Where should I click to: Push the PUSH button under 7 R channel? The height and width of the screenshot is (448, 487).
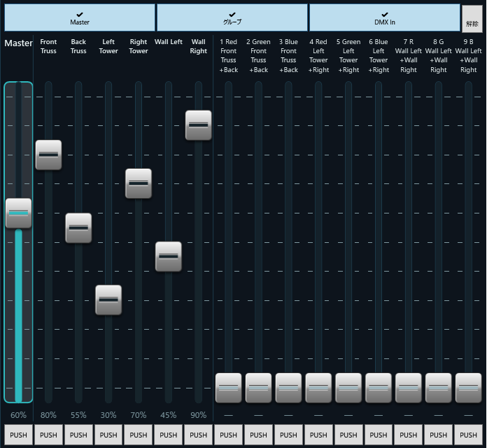408,435
